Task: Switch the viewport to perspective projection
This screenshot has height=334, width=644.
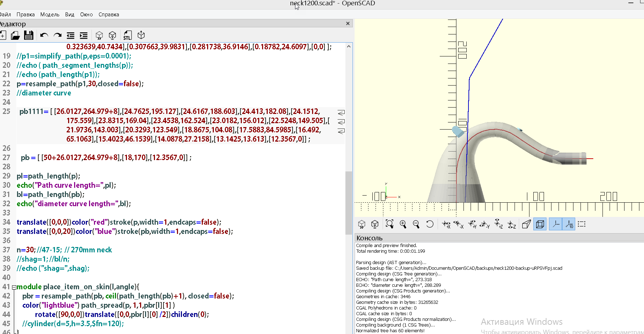Action: click(x=527, y=224)
